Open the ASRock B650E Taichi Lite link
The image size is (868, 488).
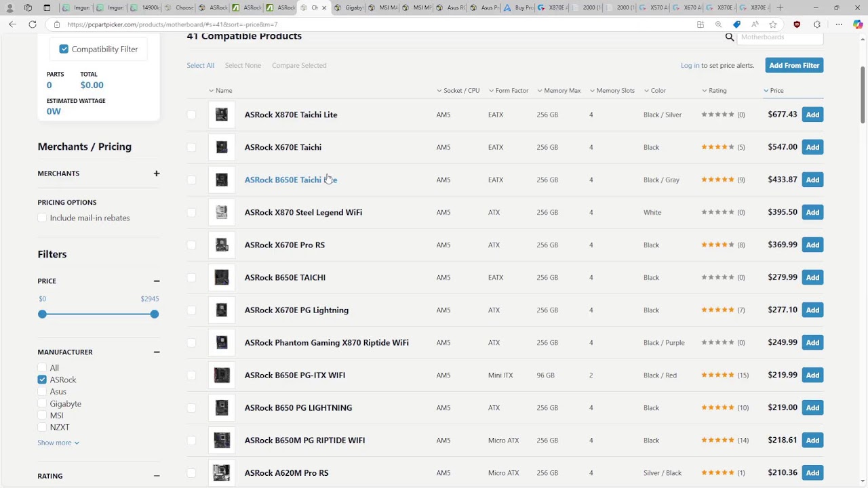[291, 180]
